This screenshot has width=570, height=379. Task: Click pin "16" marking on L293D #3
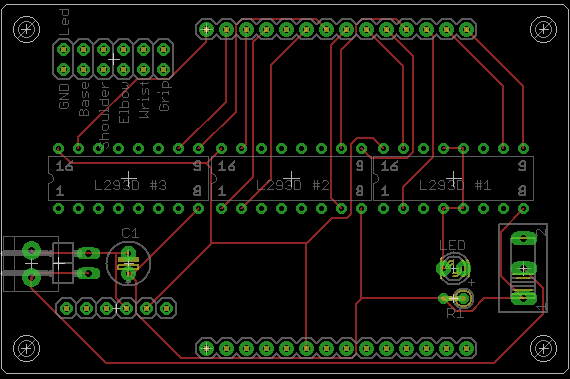[x=64, y=166]
